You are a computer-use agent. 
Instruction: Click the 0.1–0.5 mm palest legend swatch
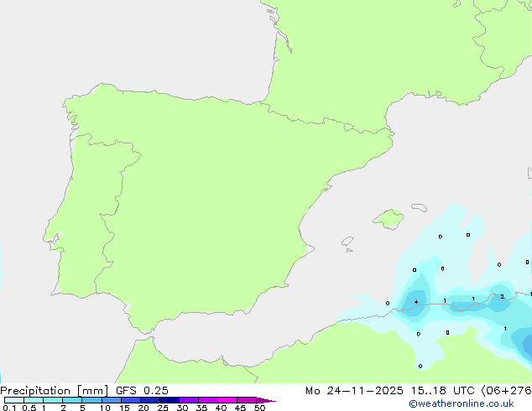coord(14,400)
